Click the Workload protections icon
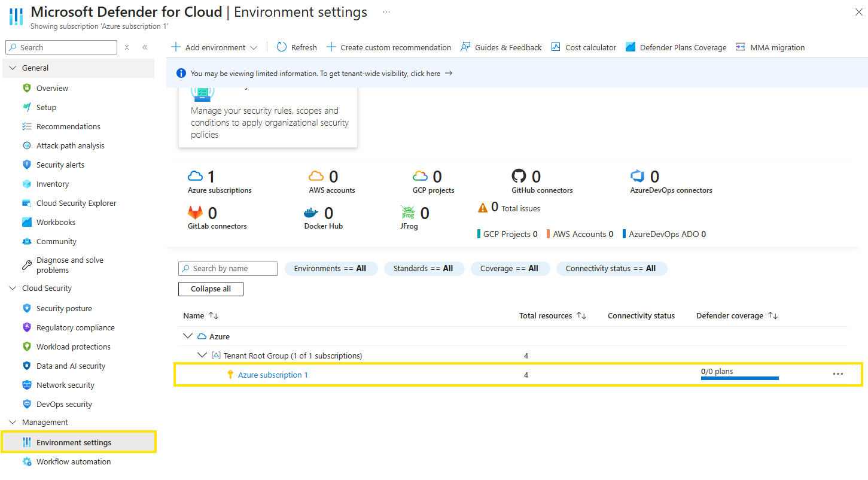This screenshot has height=480, width=868. pos(26,347)
